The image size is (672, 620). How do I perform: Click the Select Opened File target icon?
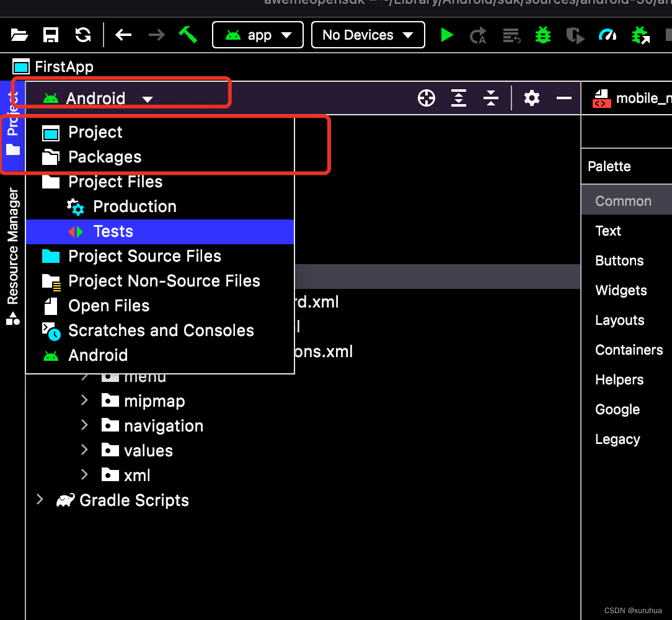pyautogui.click(x=427, y=98)
